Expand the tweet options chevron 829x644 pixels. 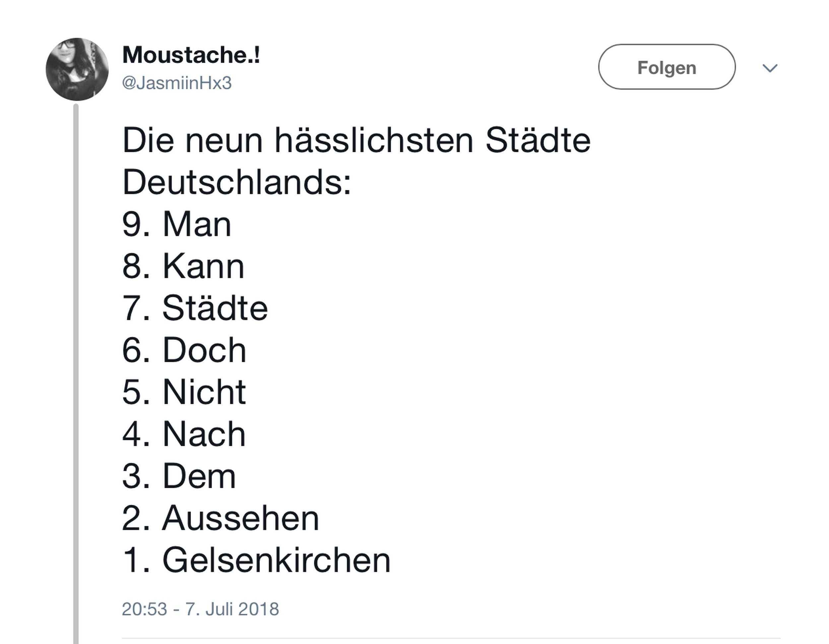[770, 68]
